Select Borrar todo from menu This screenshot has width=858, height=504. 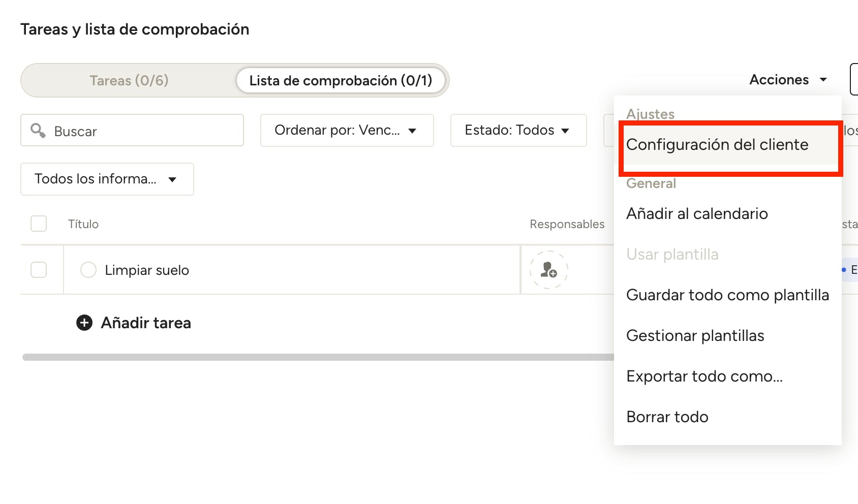(x=667, y=417)
